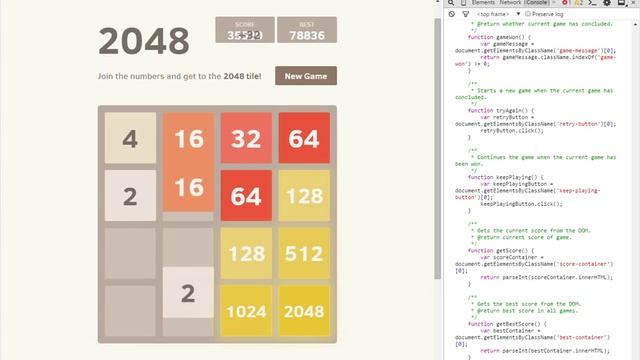Click the 'keepPlayingButton.click();' code line
Screen dimensions: 640x360
click(x=521, y=204)
